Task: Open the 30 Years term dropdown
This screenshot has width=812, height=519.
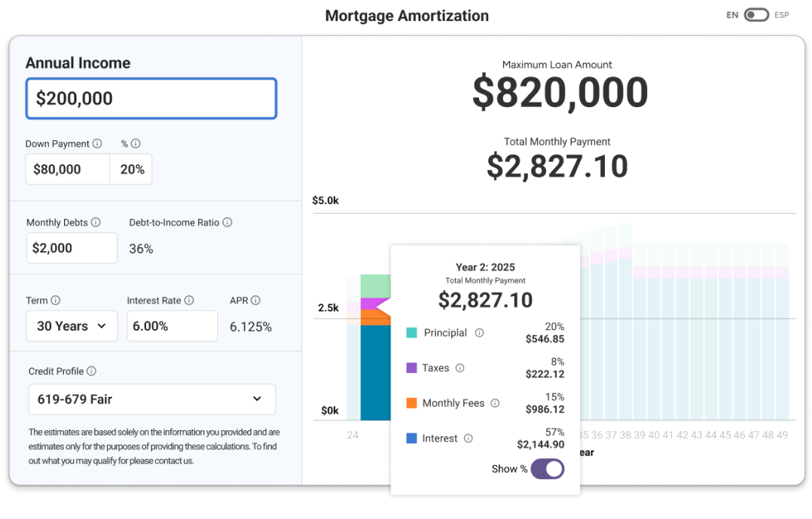Action: (x=72, y=326)
